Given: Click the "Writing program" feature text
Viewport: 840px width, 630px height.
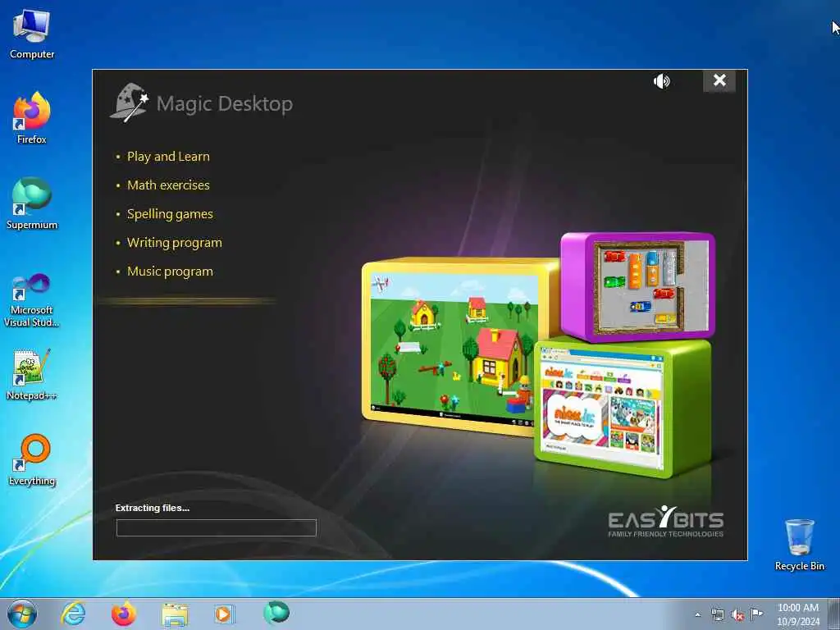Looking at the screenshot, I should pyautogui.click(x=174, y=243).
